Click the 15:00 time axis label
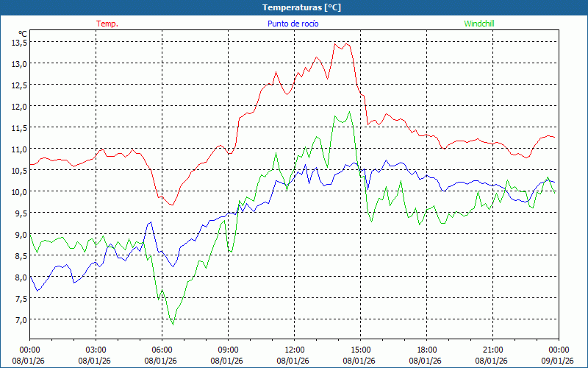Viewport: 588px width, 368px height. pos(361,350)
